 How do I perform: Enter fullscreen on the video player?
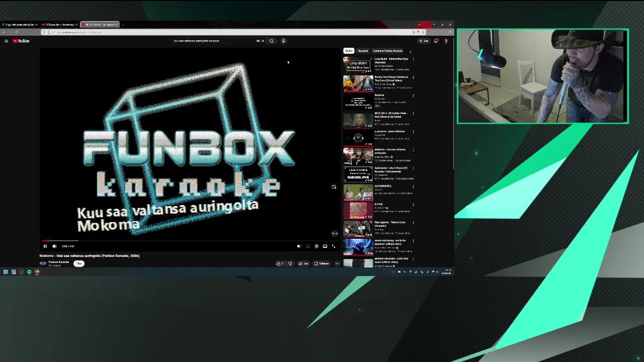point(333,246)
